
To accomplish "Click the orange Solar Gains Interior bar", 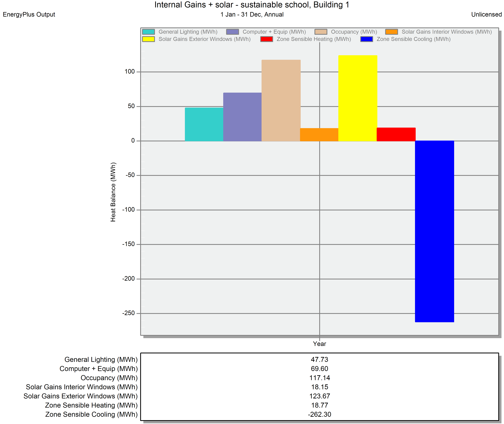I will coord(319,135).
